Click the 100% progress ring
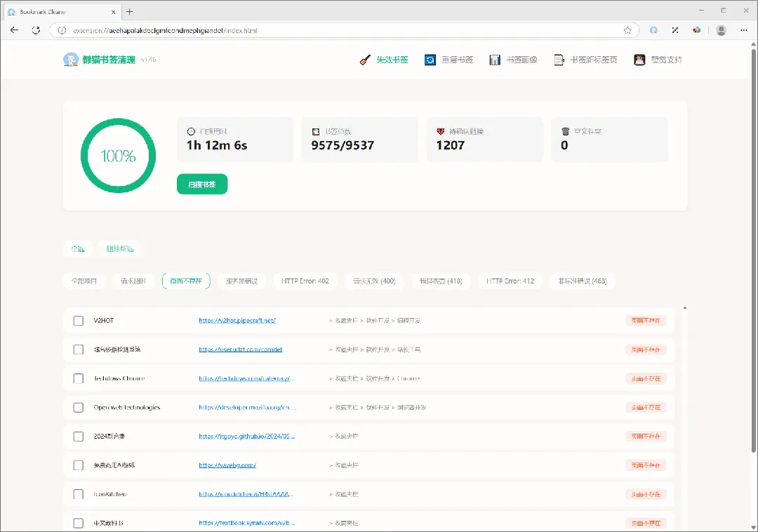The height and width of the screenshot is (532, 758). tap(118, 156)
